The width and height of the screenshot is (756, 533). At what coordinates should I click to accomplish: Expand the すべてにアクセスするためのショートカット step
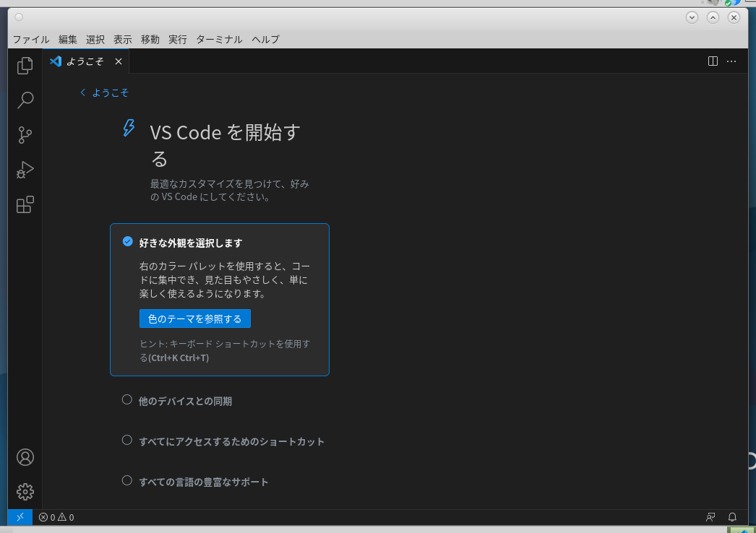[x=231, y=441]
